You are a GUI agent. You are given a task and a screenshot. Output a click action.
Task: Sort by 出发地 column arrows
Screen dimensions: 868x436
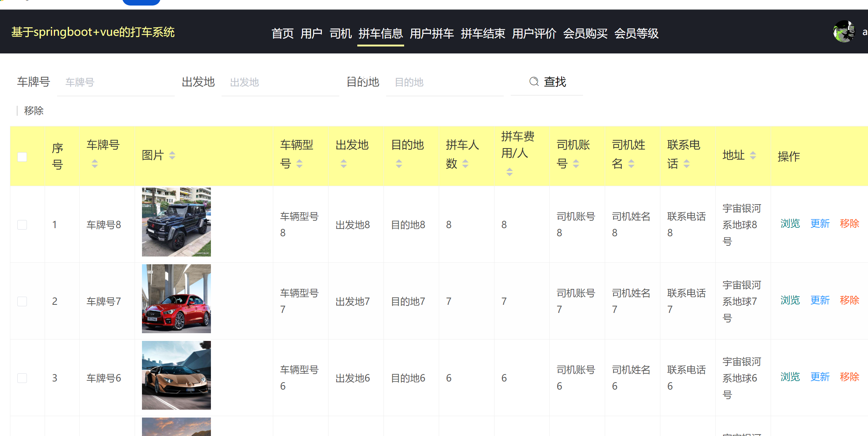coord(344,164)
